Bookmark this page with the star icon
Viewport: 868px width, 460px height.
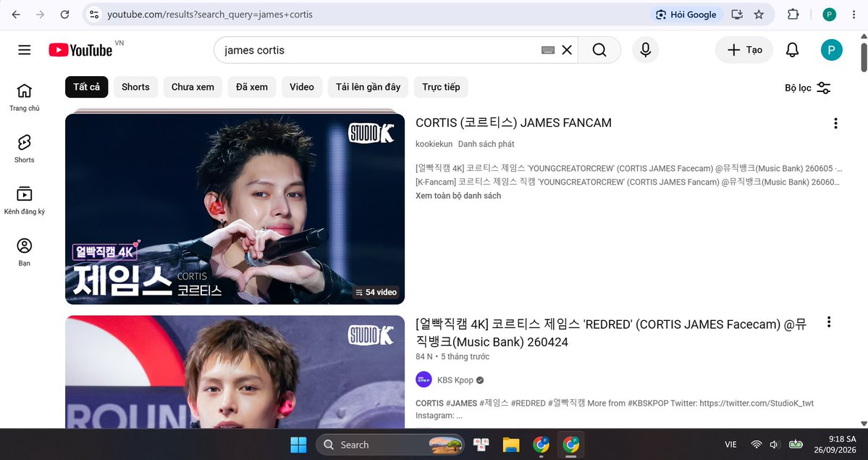(x=759, y=14)
